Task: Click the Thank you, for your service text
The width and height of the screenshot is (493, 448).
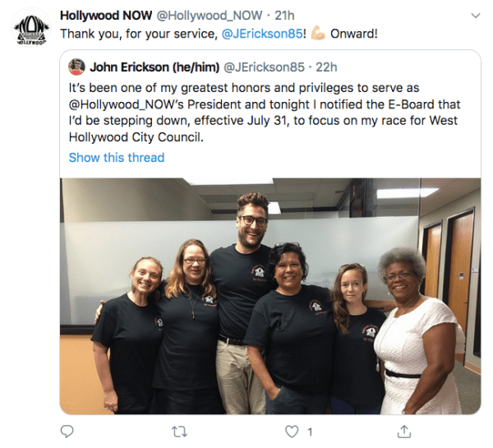Action: 139,34
